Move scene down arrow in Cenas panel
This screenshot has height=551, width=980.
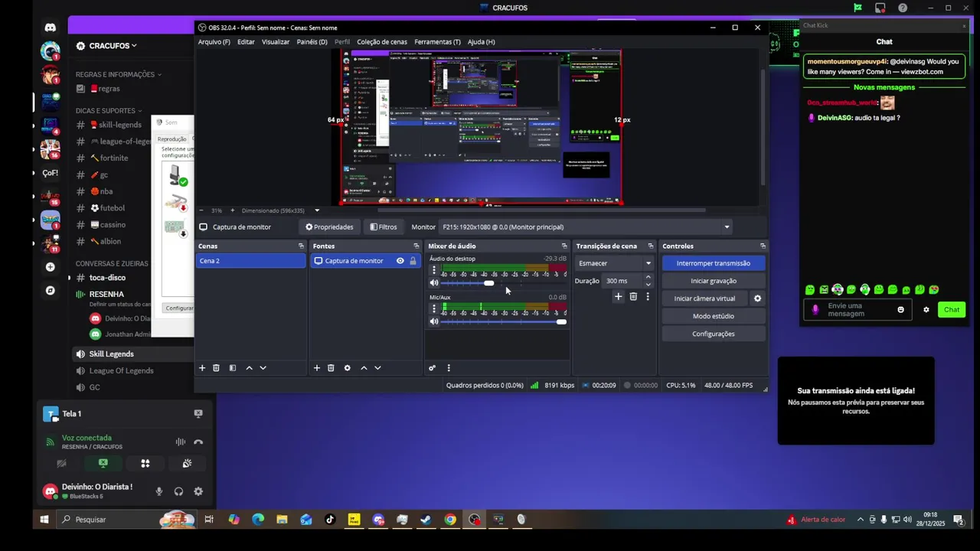(x=263, y=368)
